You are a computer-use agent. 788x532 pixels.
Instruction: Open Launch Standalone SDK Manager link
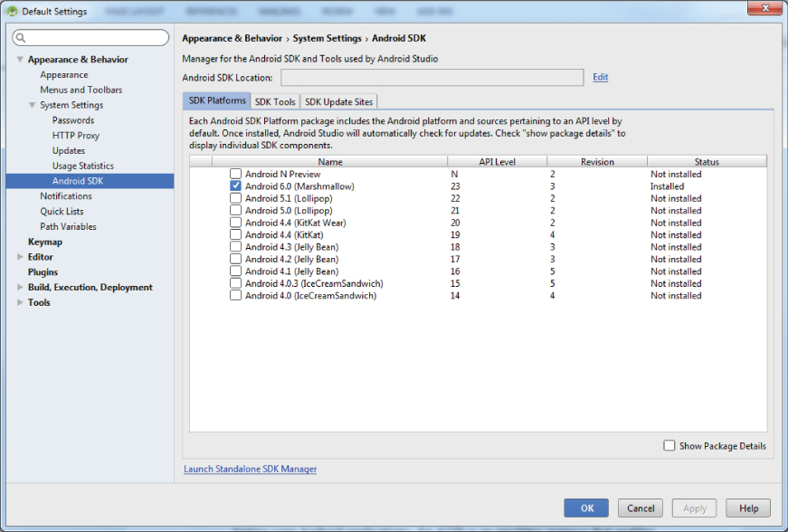point(250,469)
